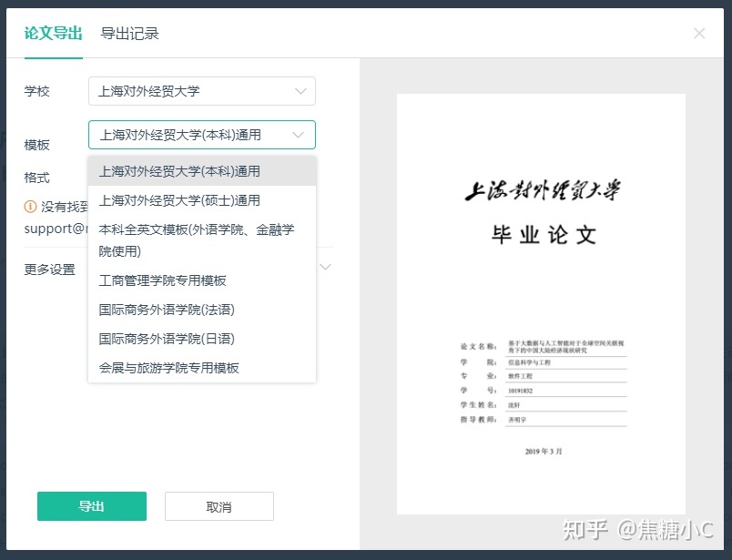The height and width of the screenshot is (560, 732).
Task: Click the chevron on the 学校 dropdown
Action: click(x=300, y=91)
